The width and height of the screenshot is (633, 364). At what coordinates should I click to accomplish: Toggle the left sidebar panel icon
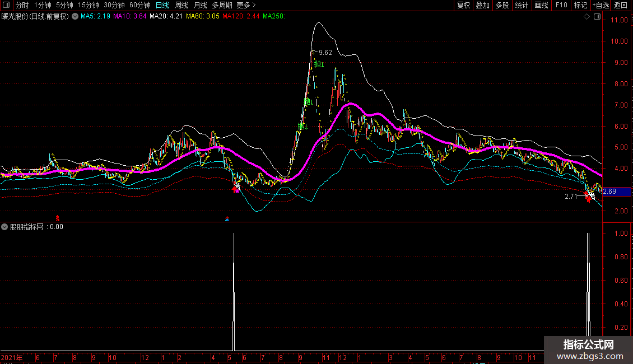pyautogui.click(x=6, y=5)
